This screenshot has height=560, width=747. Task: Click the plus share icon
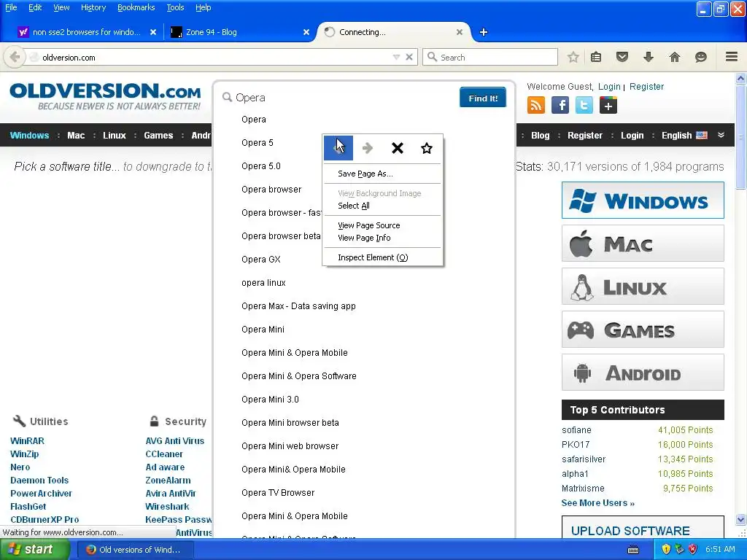[608, 105]
